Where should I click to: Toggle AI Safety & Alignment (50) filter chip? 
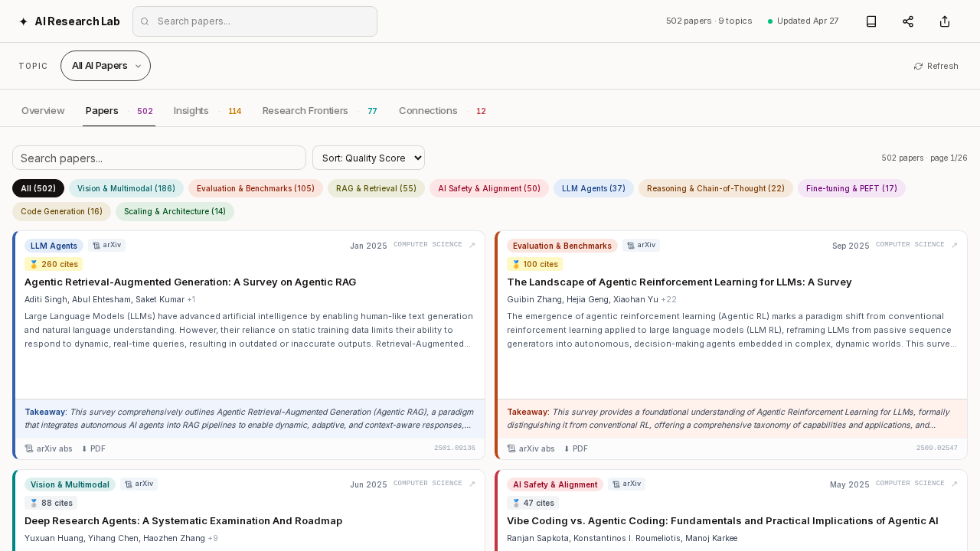click(489, 188)
